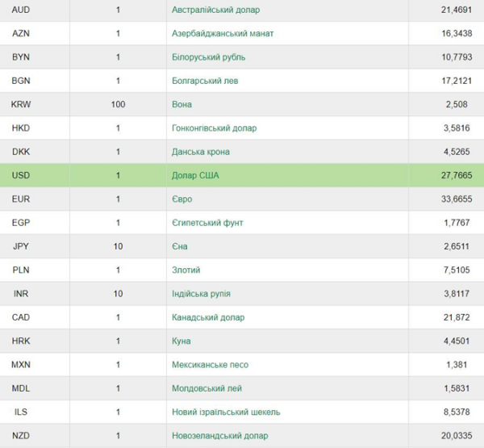Click the ILS rate value 8,5378

pos(457,412)
